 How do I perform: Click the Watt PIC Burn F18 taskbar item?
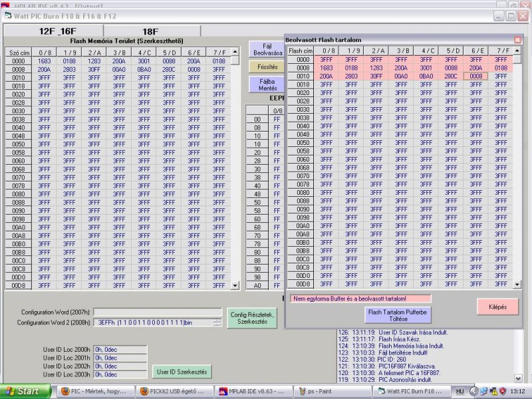pyautogui.click(x=412, y=391)
